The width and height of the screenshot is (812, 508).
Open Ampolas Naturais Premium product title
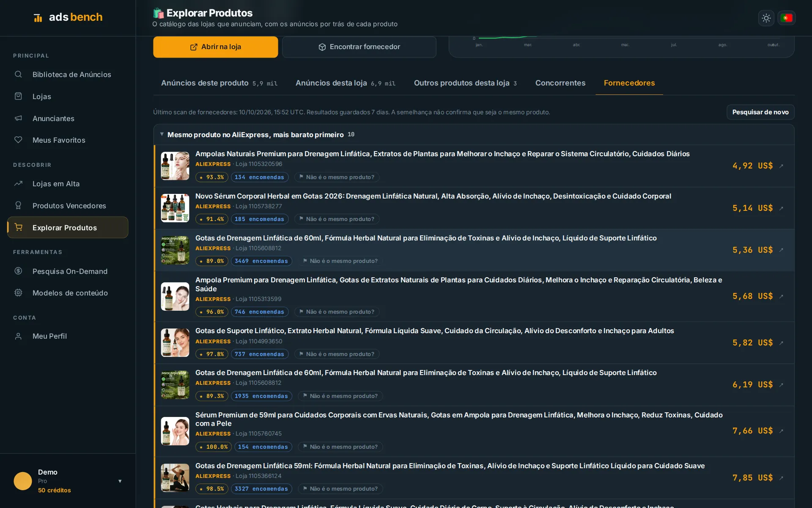[442, 154]
